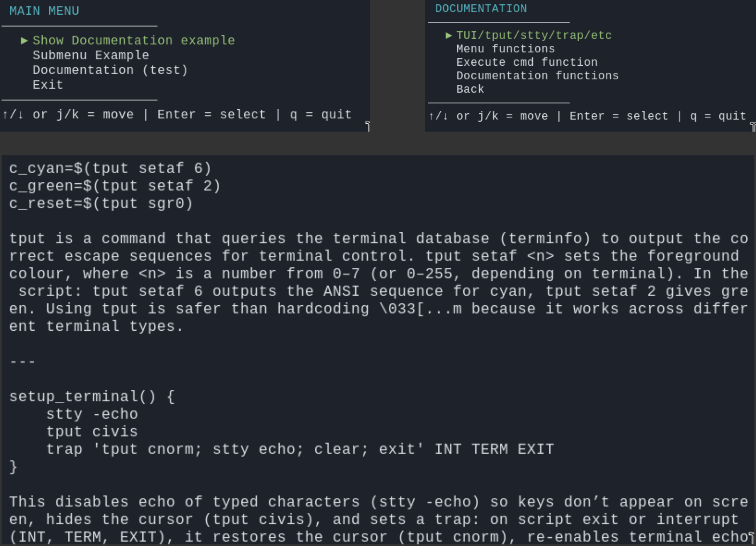
Task: Click the documentation menu key hints footer
Action: point(587,116)
